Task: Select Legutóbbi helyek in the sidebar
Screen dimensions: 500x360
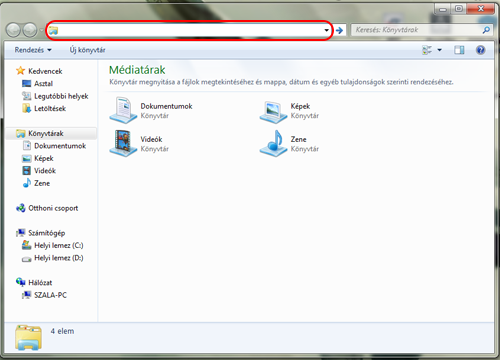Action: (x=61, y=96)
